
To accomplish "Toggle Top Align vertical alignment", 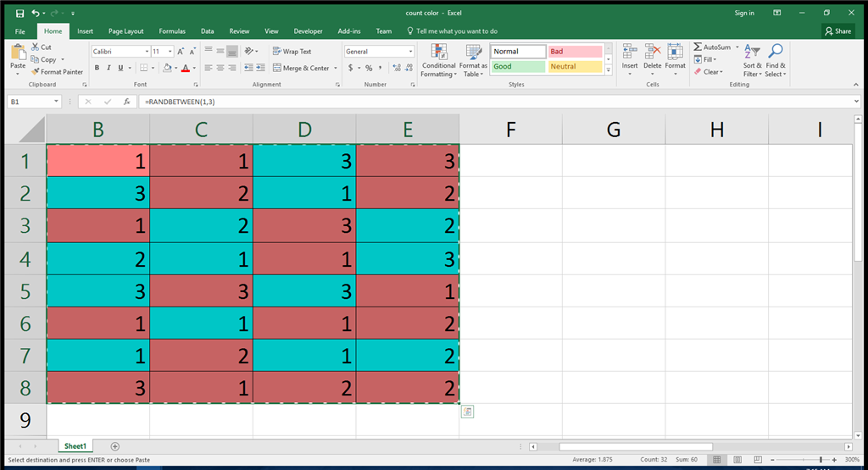I will point(209,51).
